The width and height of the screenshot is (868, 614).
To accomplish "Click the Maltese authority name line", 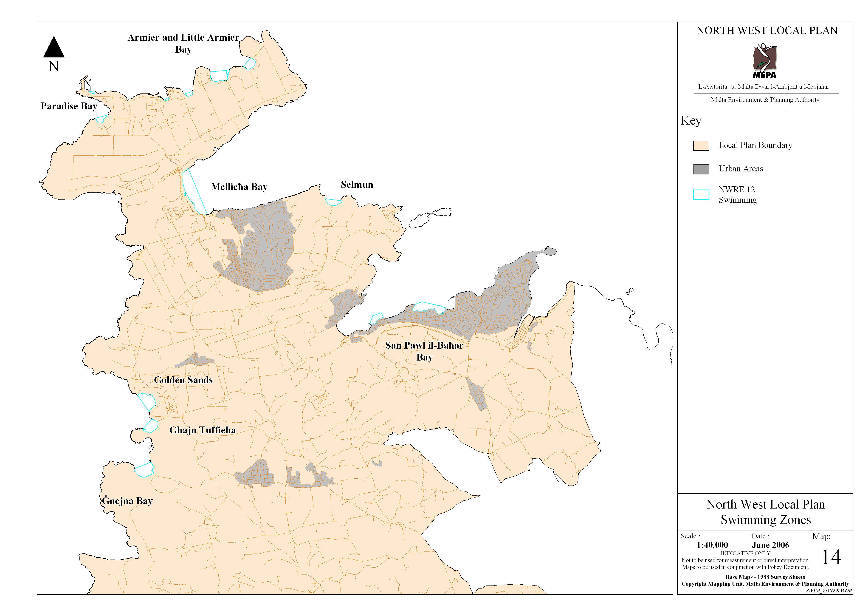I will point(763,87).
